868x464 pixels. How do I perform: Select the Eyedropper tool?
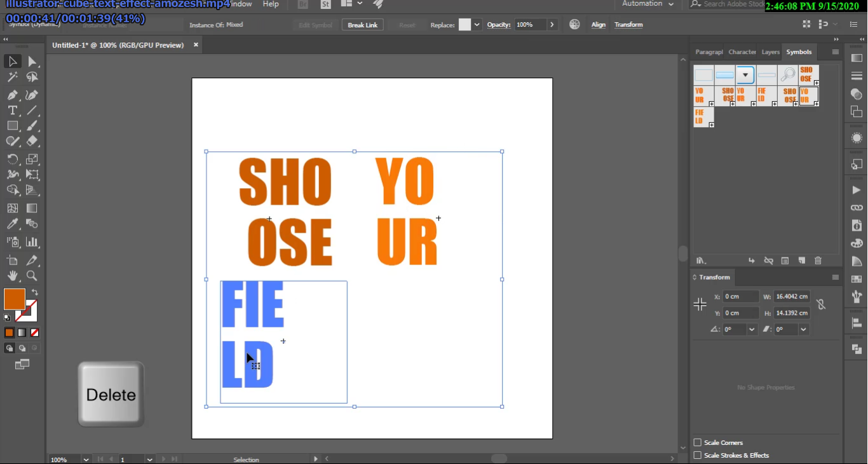tap(12, 224)
